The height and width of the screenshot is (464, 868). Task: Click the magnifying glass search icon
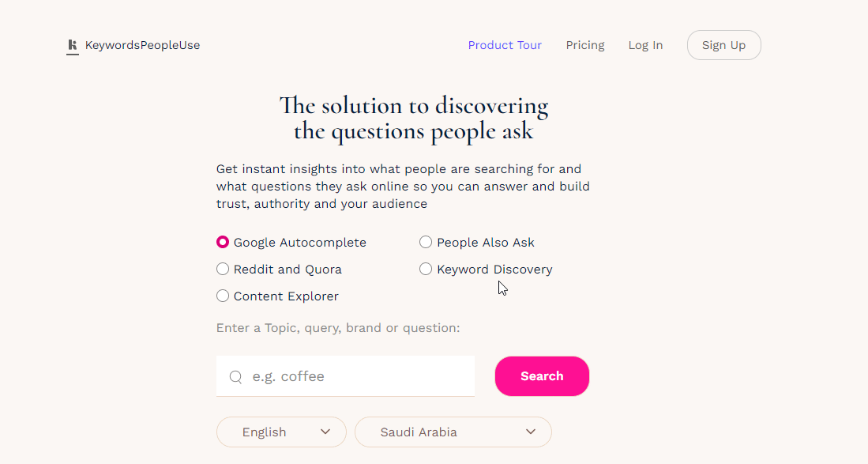[235, 377]
